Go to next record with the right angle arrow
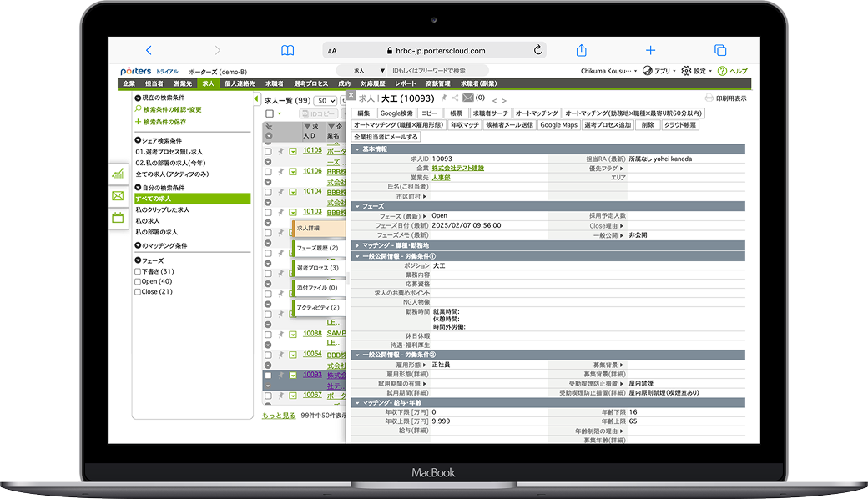The height and width of the screenshot is (499, 868). [x=504, y=101]
